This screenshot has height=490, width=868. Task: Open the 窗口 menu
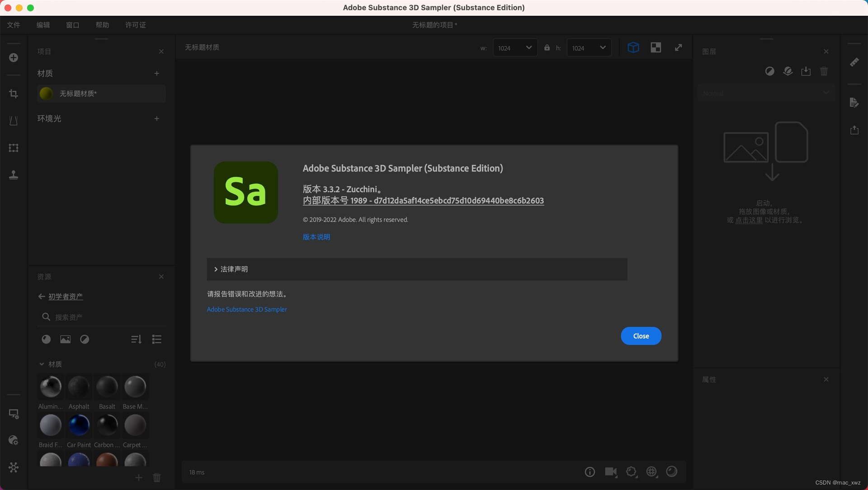(x=72, y=25)
